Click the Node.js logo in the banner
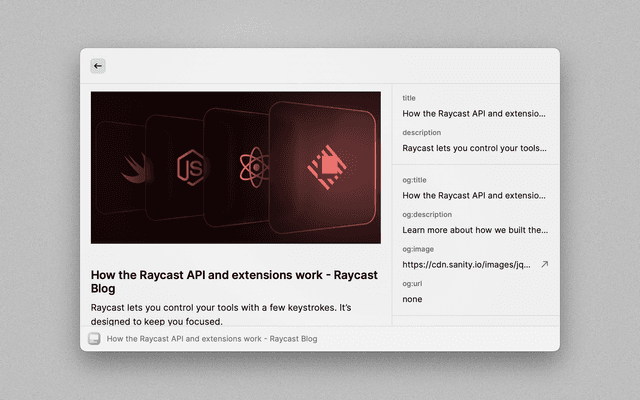 [190, 167]
